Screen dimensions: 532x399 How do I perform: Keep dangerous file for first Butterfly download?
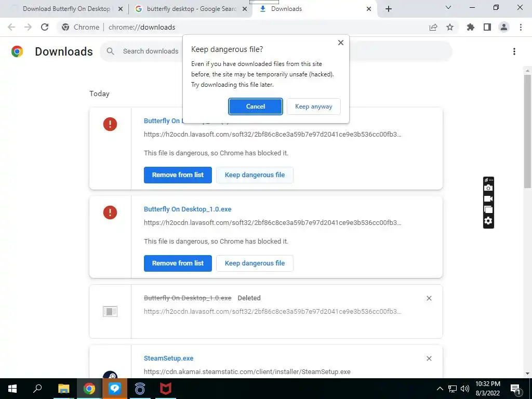[x=255, y=175]
